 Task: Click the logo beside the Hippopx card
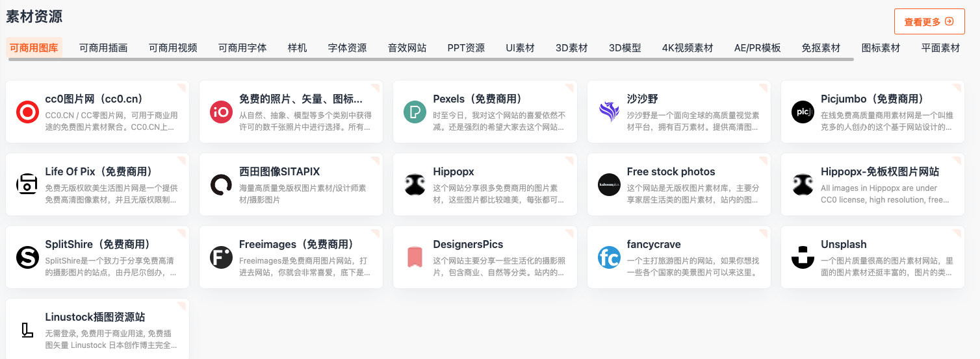tap(415, 185)
